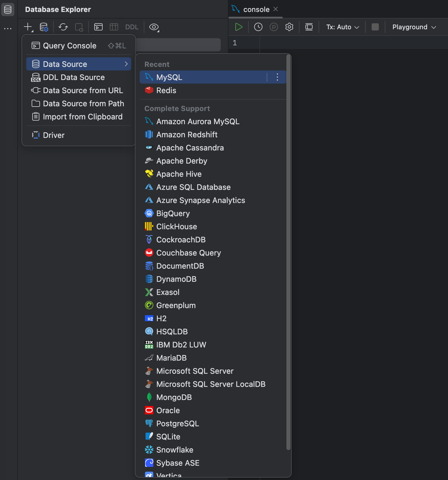Open the three-dot options beside MySQL
Image resolution: width=448 pixels, height=480 pixels.
click(277, 77)
